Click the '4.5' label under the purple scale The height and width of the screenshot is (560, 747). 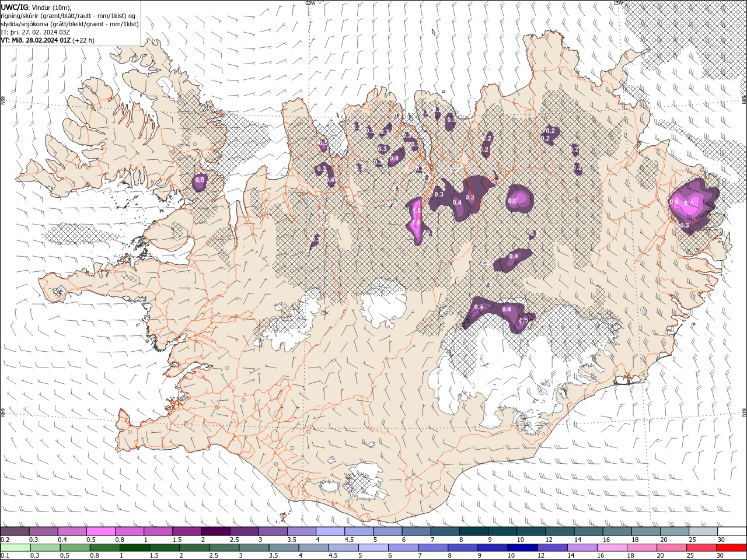coord(348,540)
